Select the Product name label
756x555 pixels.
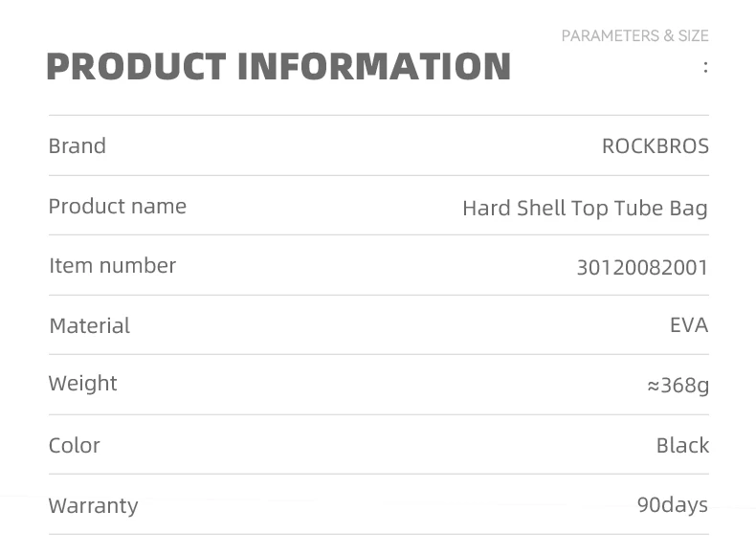click(x=118, y=207)
